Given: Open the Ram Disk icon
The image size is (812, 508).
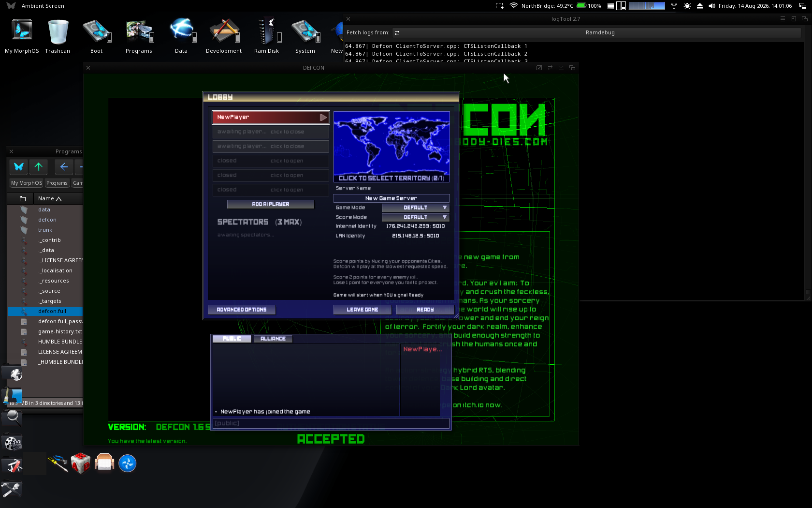Looking at the screenshot, I should (x=266, y=36).
